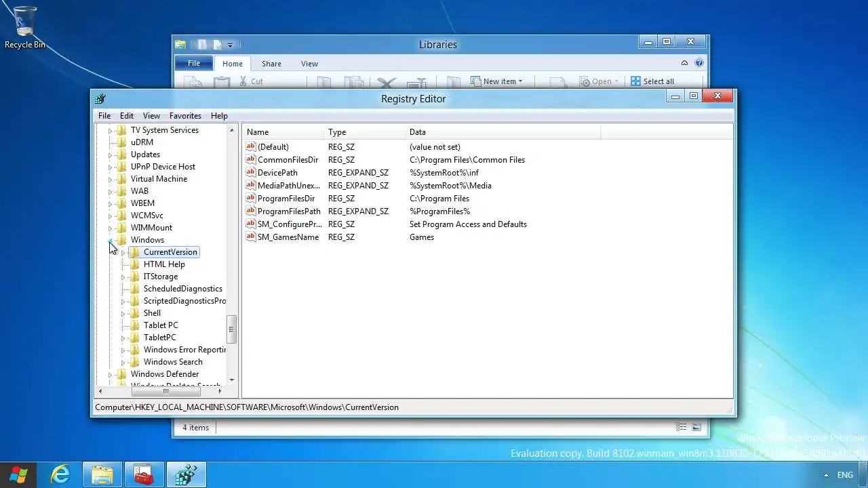The image size is (868, 488).
Task: Select the DevicePath value icon
Action: 251,173
